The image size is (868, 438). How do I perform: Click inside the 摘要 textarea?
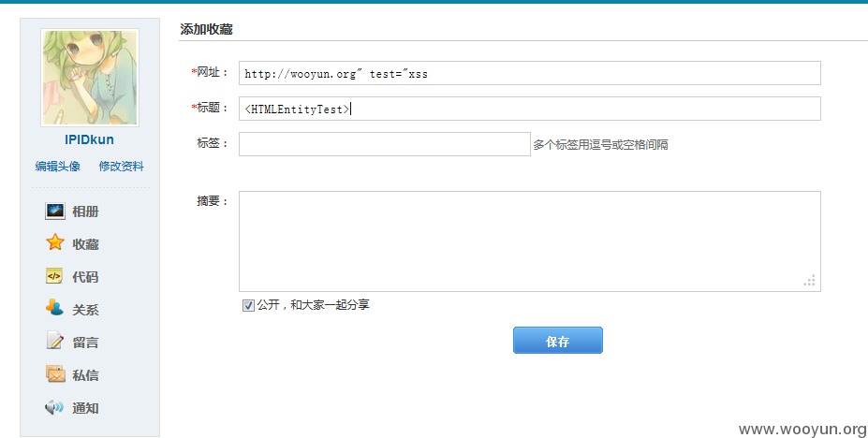pyautogui.click(x=530, y=241)
